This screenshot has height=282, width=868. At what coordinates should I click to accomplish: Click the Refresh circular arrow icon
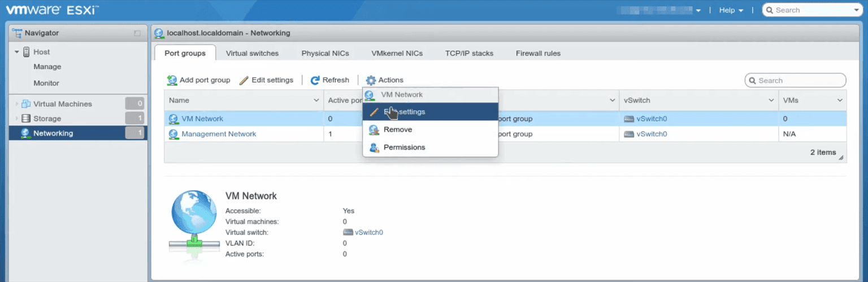coord(315,80)
